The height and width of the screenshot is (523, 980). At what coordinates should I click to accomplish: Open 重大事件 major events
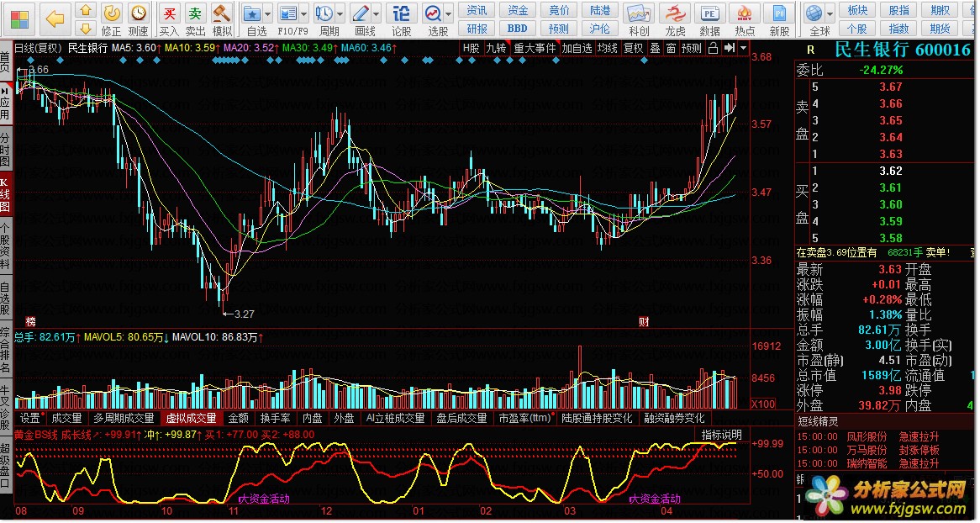click(535, 48)
